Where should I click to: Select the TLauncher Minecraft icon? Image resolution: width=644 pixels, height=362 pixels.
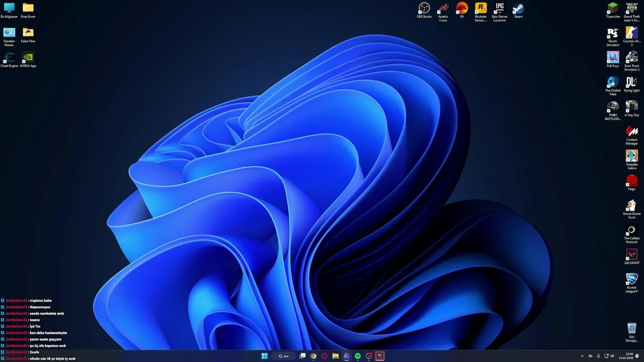point(613,11)
